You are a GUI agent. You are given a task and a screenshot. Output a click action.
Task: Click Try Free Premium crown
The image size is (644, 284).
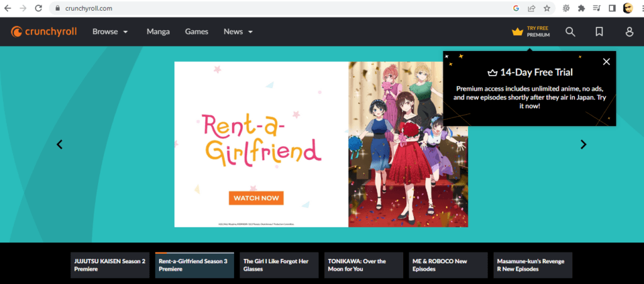click(x=531, y=31)
